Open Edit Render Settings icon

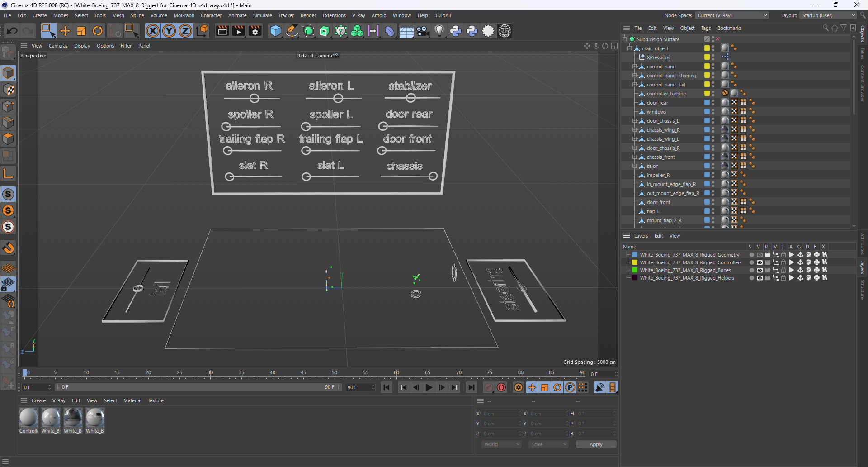(x=255, y=31)
